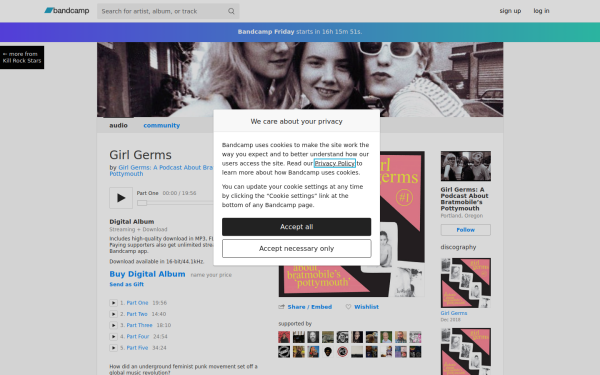The image size is (600, 375).
Task: Open Part Four track link
Action: point(138,337)
